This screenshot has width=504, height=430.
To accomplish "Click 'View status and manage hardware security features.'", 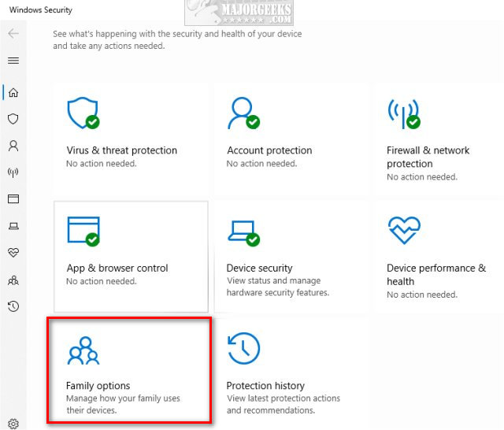I will coord(278,287).
